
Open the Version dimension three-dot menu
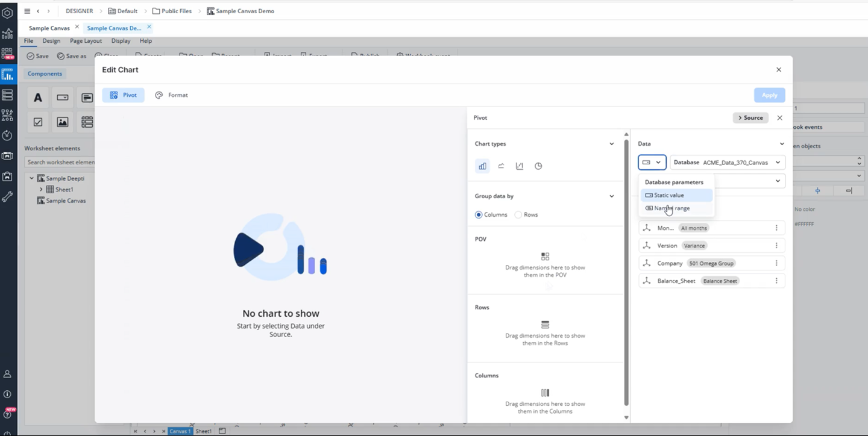pos(776,246)
